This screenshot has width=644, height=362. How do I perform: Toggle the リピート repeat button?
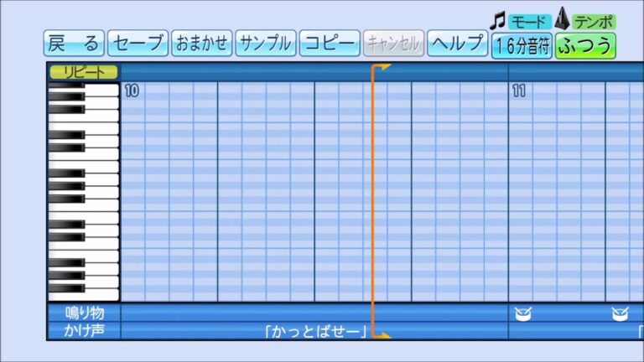tap(84, 72)
